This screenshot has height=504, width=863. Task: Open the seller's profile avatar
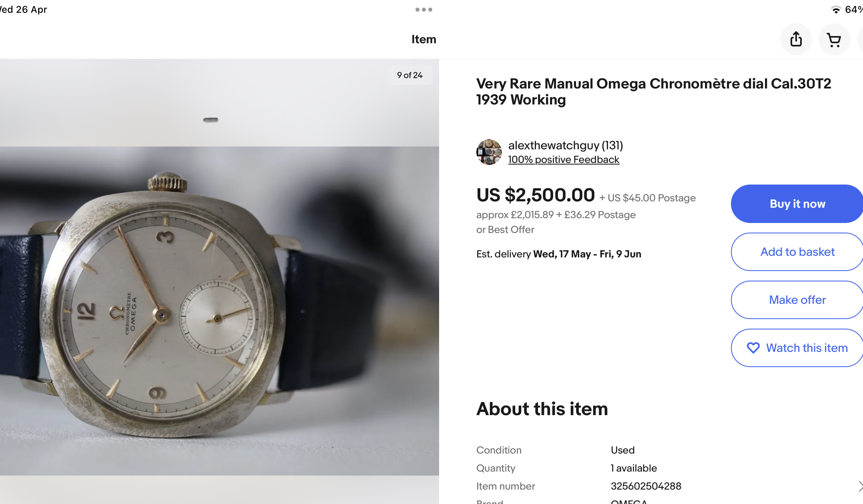(489, 152)
